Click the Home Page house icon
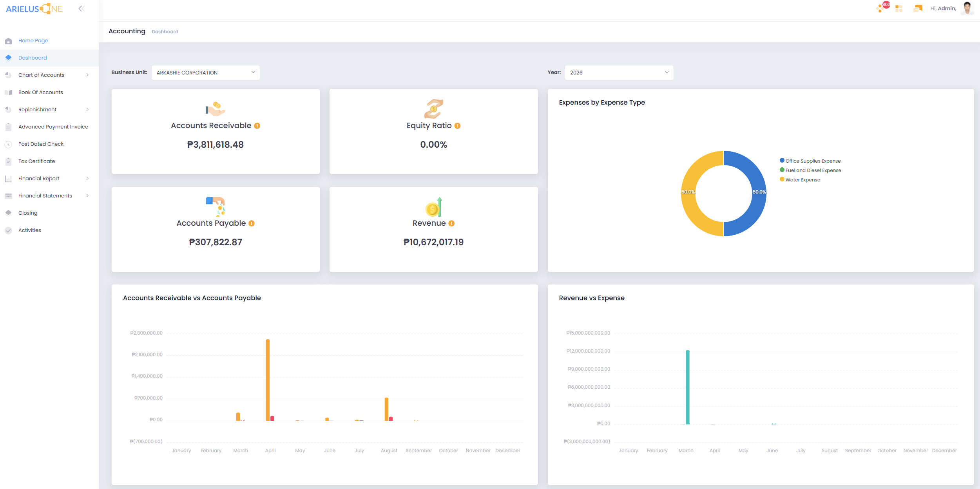The width and height of the screenshot is (980, 489). click(8, 41)
